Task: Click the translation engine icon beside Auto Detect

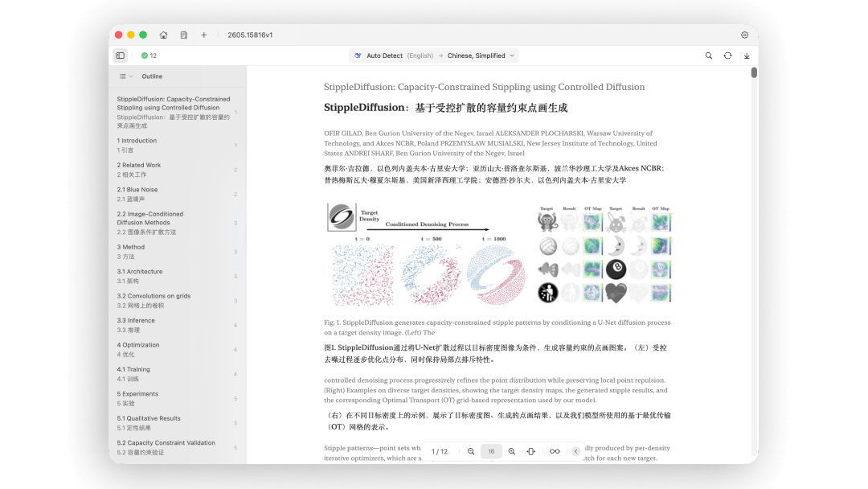Action: point(358,55)
